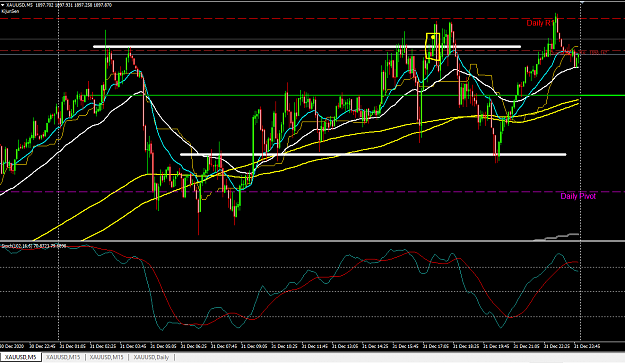
Task: Select the upper white horizontal resistance line
Action: (x=307, y=47)
